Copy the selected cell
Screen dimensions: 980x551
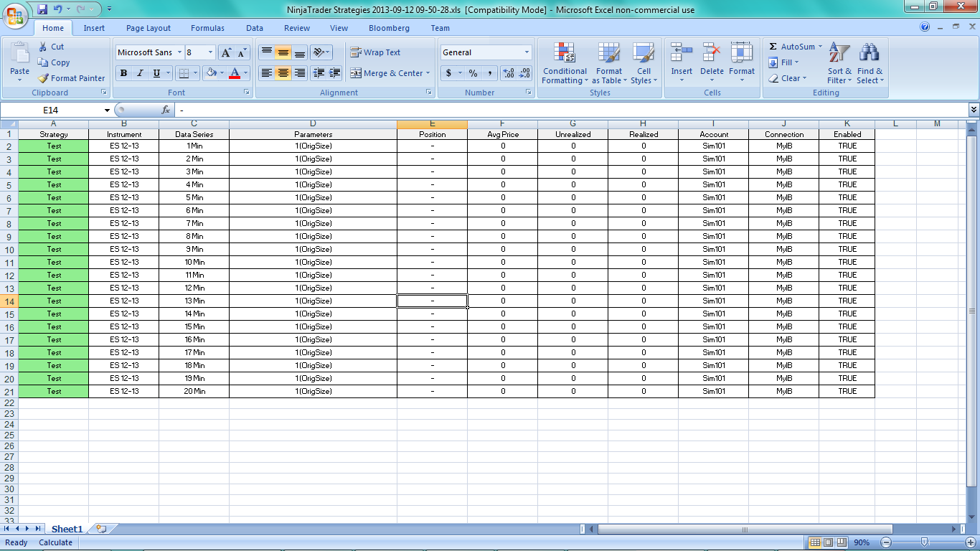click(54, 62)
